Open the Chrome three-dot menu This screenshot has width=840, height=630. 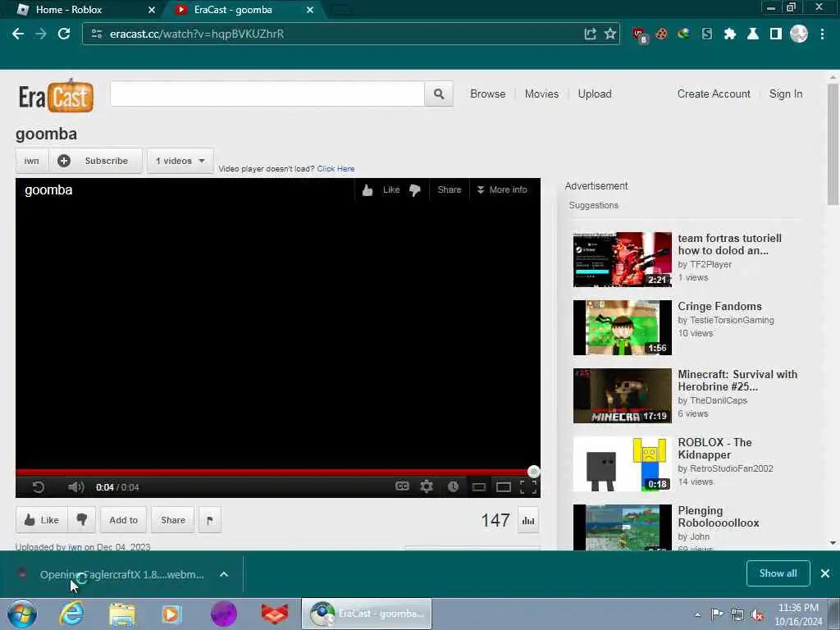pyautogui.click(x=822, y=34)
